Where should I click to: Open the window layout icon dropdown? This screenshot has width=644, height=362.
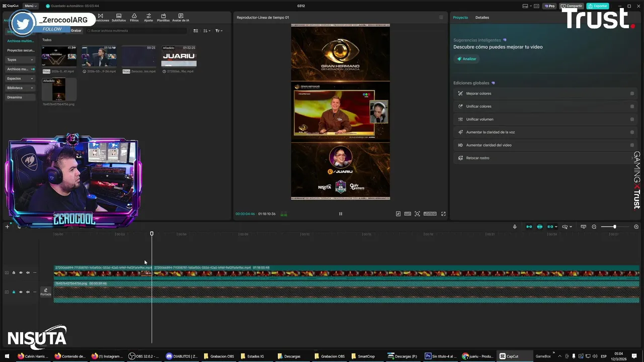click(x=527, y=6)
